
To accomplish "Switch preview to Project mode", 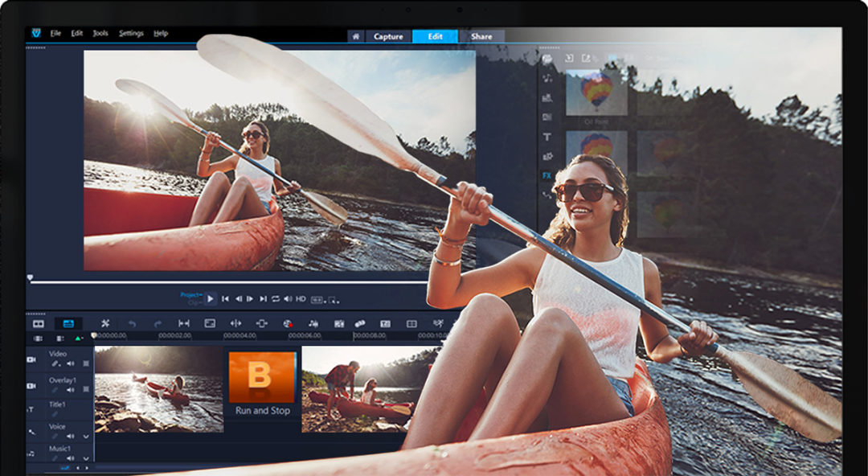I will point(191,295).
